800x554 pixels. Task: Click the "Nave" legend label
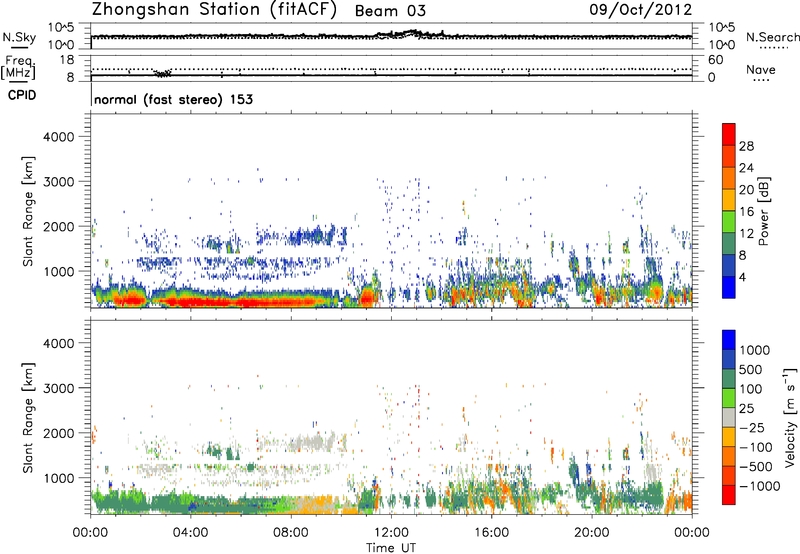point(761,70)
